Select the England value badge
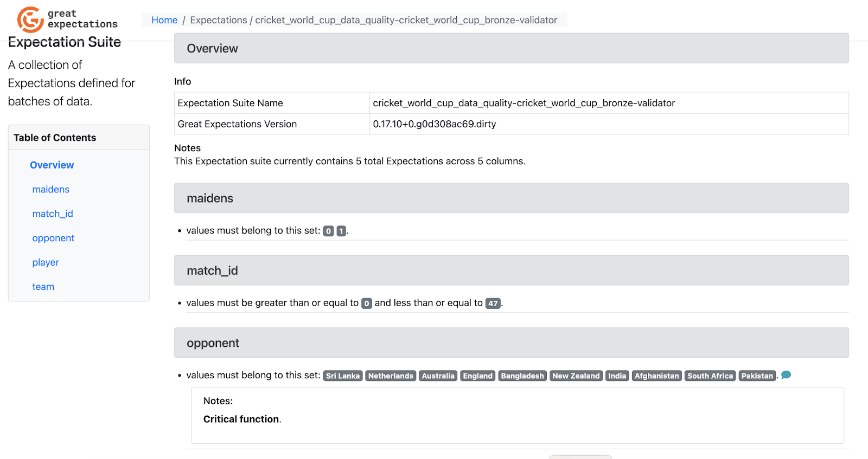Viewport: 868px width, 459px height. (x=478, y=376)
